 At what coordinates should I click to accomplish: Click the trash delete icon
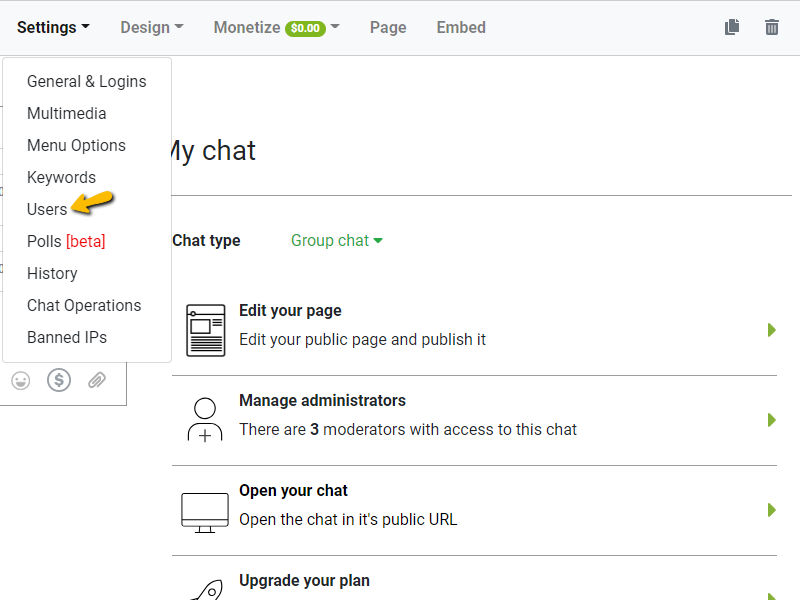tap(771, 27)
